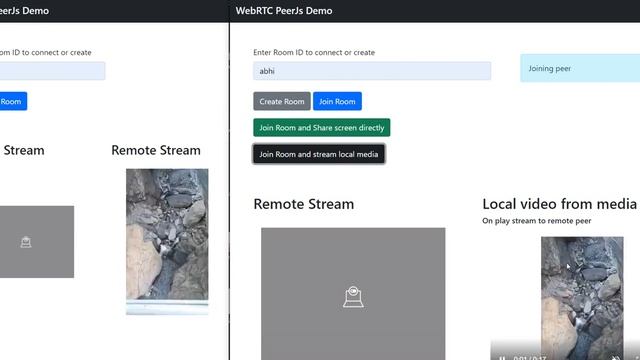This screenshot has height=360, width=640.
Task: Click the text On play stream to remote peer
Action: 536,221
